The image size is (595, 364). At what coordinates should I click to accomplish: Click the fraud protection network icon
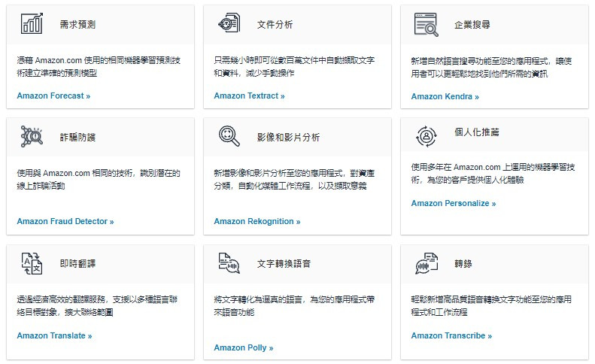pyautogui.click(x=32, y=136)
